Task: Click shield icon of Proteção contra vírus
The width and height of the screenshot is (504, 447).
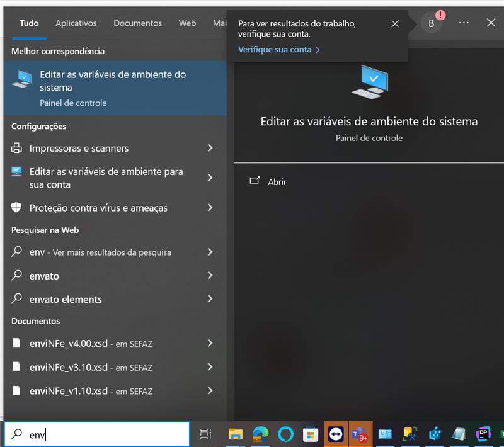Action: coord(16,207)
